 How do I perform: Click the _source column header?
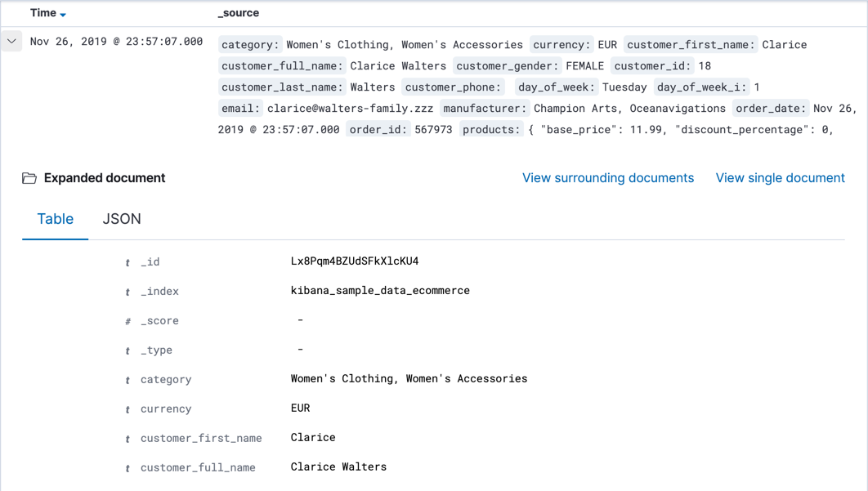239,13
